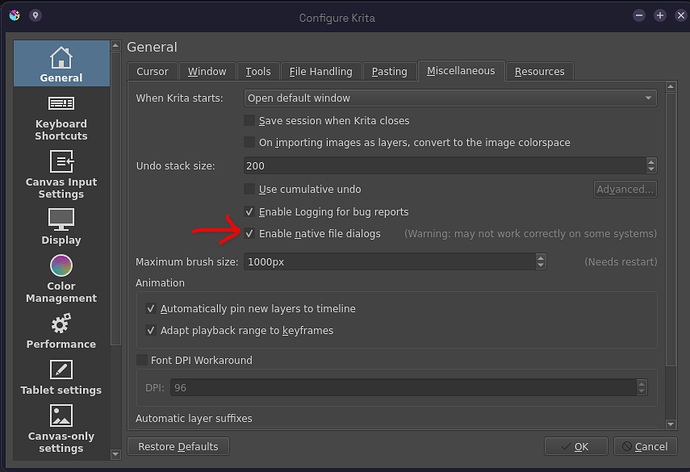Select the General home icon

[x=61, y=63]
